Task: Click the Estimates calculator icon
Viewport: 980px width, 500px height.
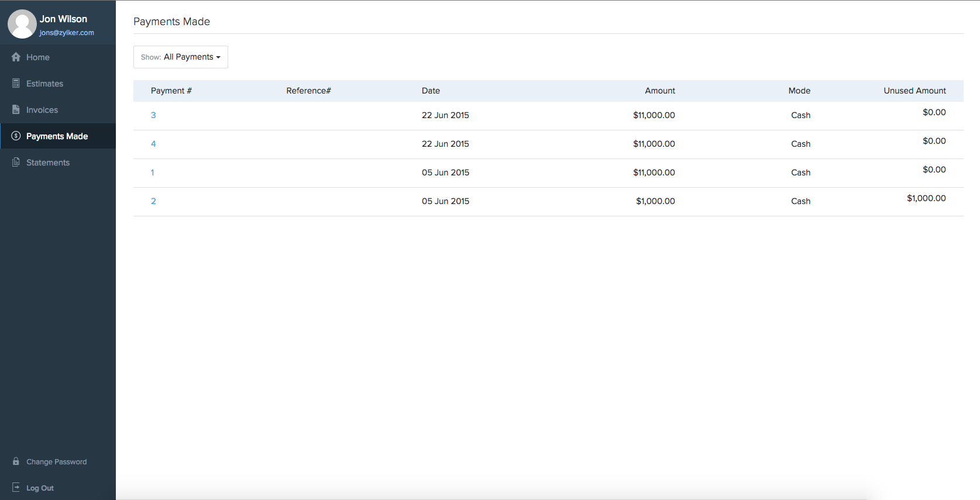Action: [16, 83]
